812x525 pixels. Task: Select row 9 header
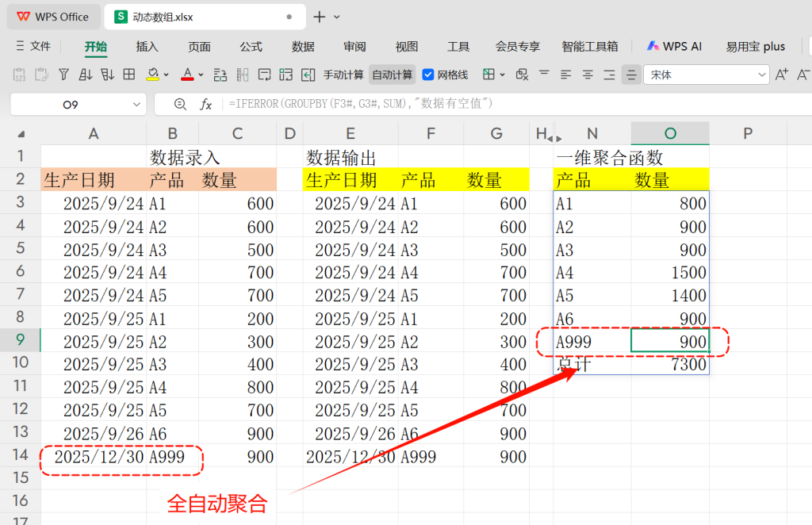[20, 339]
